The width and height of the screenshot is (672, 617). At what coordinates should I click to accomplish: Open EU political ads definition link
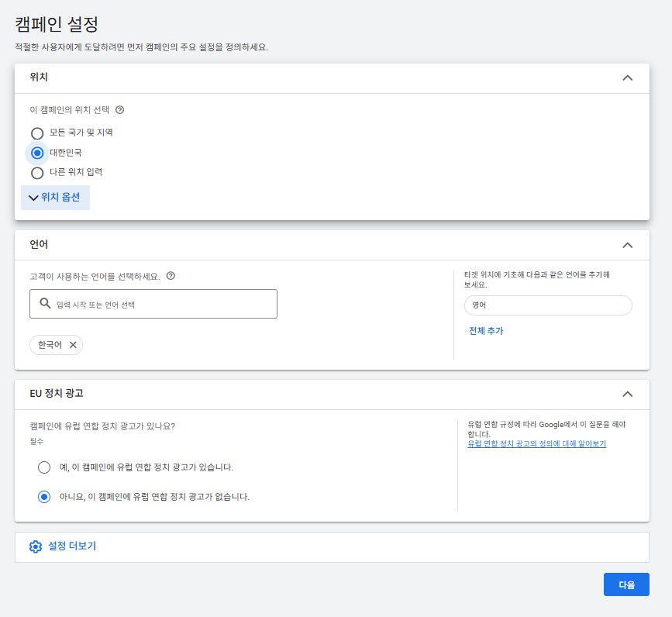(x=536, y=444)
